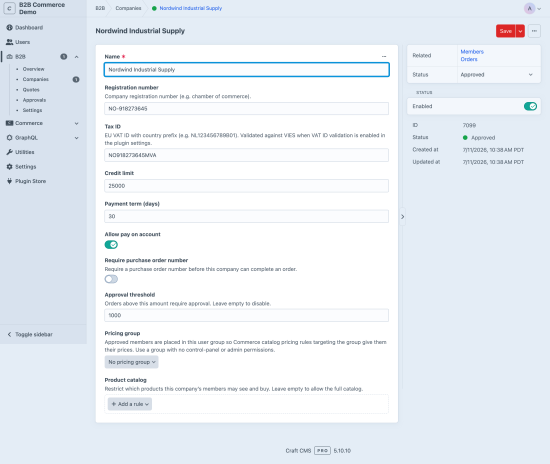This screenshot has height=464, width=550.
Task: Click the Commerce nav icon
Action: [x=9, y=123]
